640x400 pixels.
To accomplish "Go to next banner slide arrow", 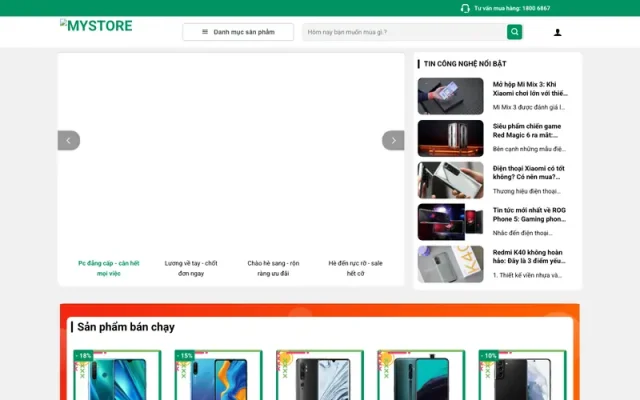I will pos(393,140).
